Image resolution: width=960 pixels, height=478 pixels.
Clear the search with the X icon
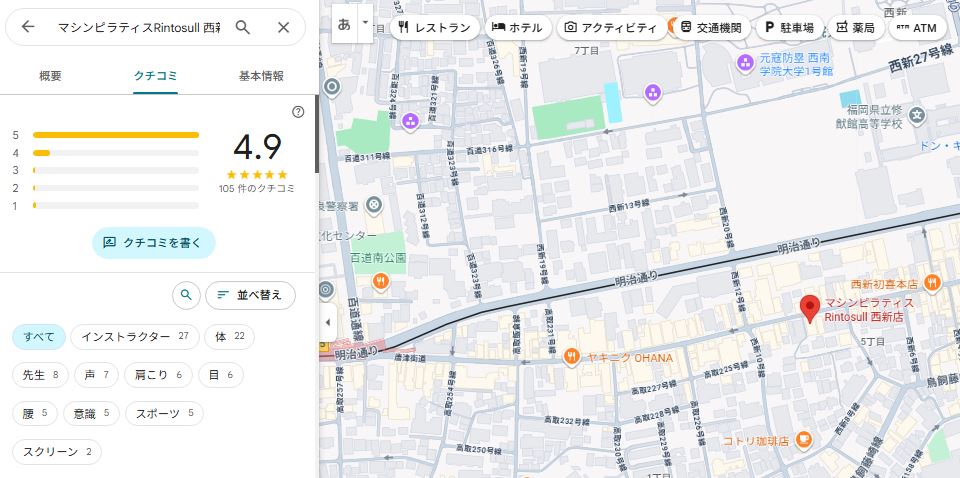[x=283, y=27]
